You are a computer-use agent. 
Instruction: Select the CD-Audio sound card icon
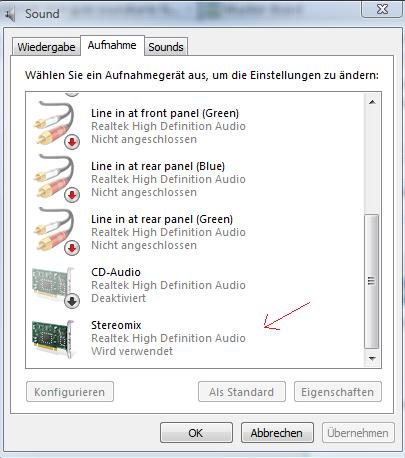coord(55,286)
